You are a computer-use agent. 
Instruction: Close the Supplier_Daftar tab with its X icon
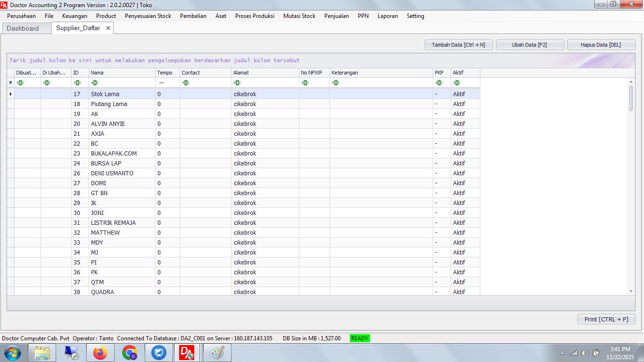(x=108, y=28)
